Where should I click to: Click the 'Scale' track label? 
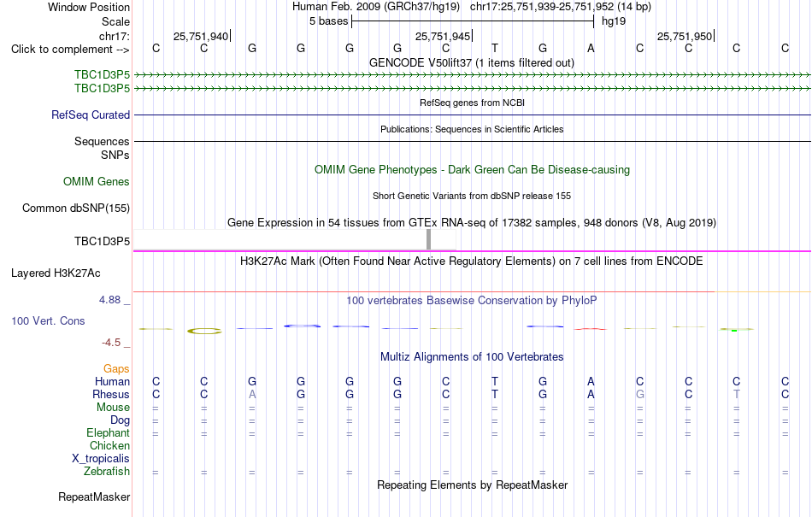click(x=115, y=21)
